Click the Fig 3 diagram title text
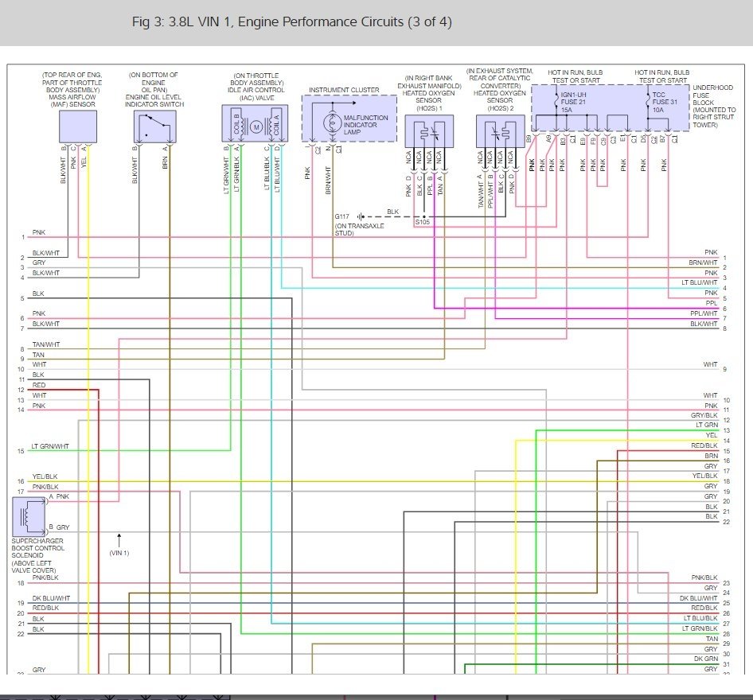Image resolution: width=753 pixels, height=700 pixels. click(291, 22)
